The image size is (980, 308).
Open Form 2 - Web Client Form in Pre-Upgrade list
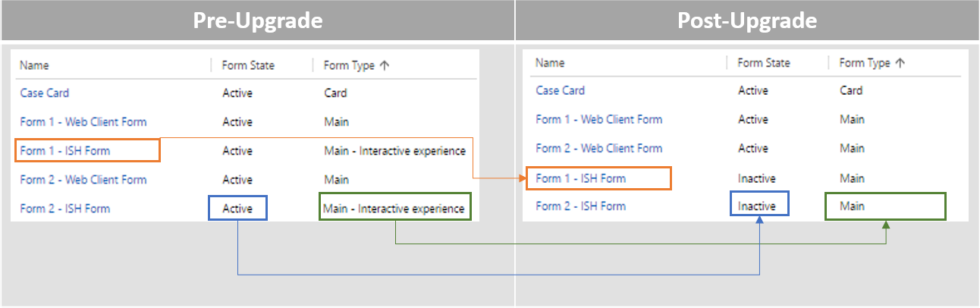click(83, 180)
